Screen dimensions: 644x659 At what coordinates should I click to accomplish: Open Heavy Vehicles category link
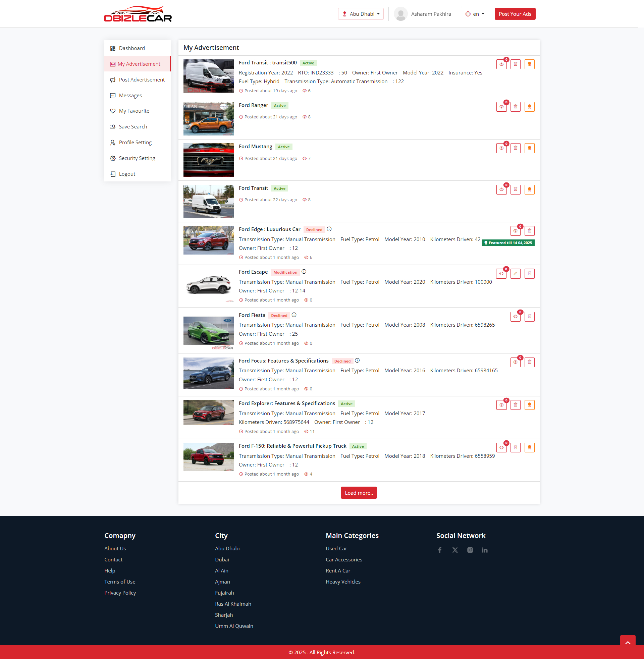click(x=343, y=582)
